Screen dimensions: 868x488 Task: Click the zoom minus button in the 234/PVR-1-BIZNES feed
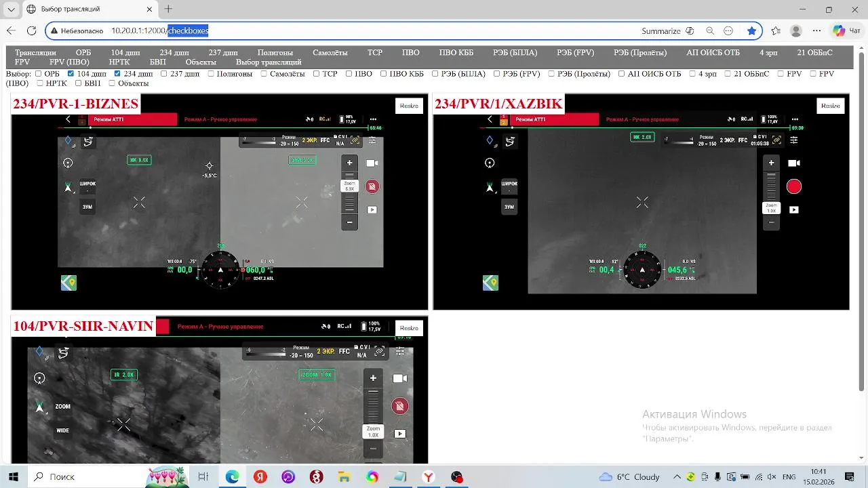click(350, 222)
